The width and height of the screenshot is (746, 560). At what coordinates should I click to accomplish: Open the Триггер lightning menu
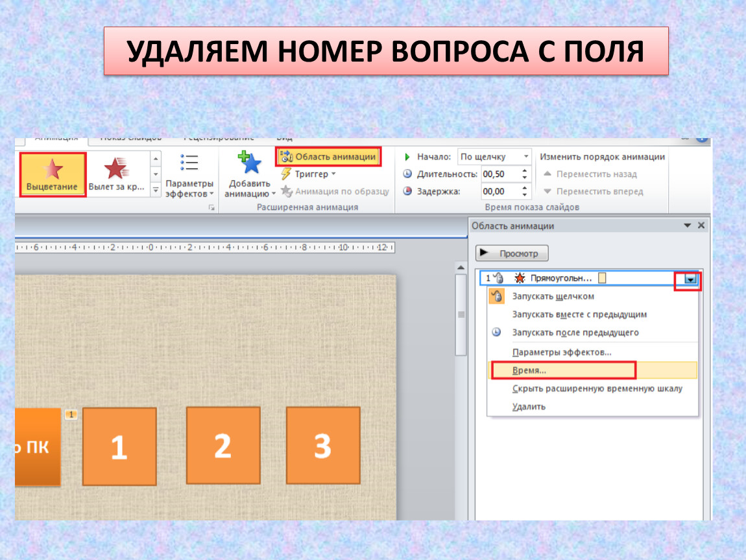pyautogui.click(x=309, y=174)
